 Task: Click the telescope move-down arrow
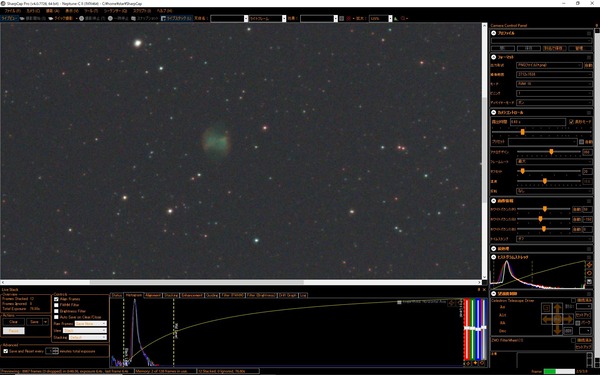(558, 330)
